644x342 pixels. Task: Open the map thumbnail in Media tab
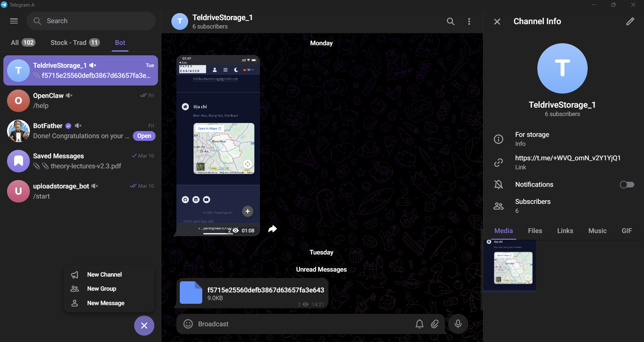tap(509, 266)
